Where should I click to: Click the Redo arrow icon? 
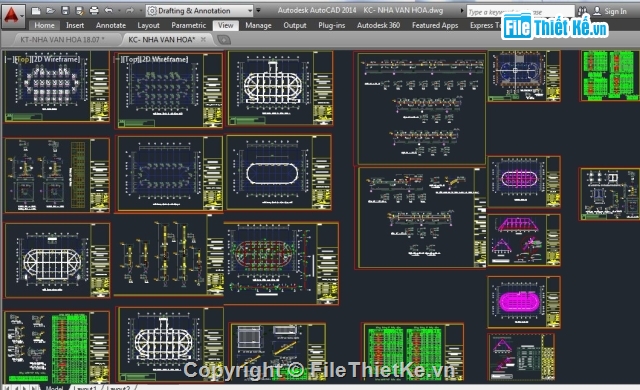[130, 11]
